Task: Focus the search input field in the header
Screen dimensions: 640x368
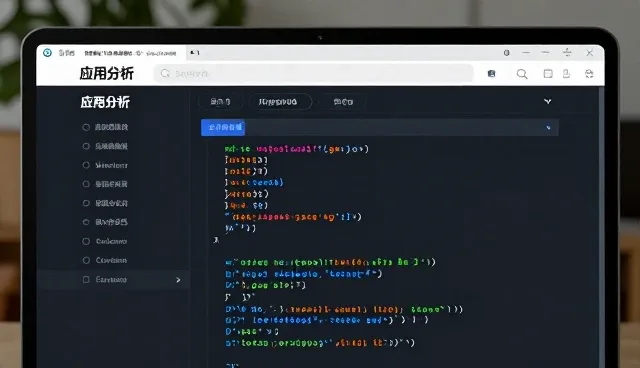Action: (313, 74)
